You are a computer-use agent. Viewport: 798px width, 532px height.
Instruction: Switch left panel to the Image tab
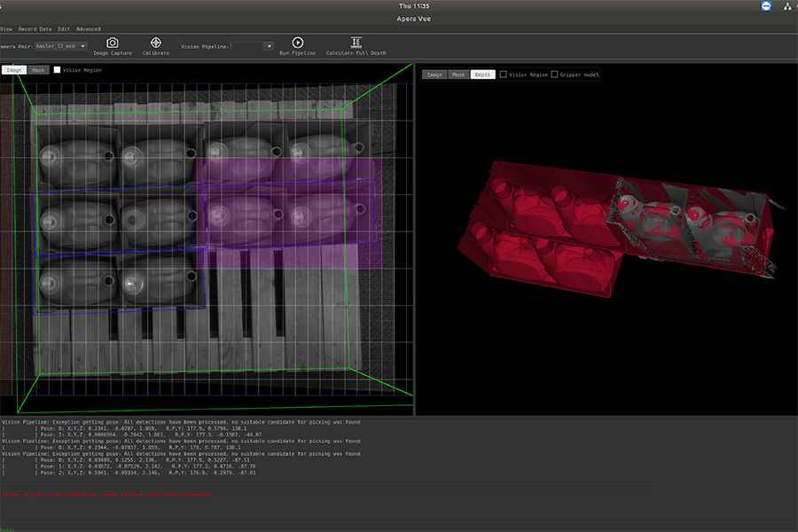[13, 70]
